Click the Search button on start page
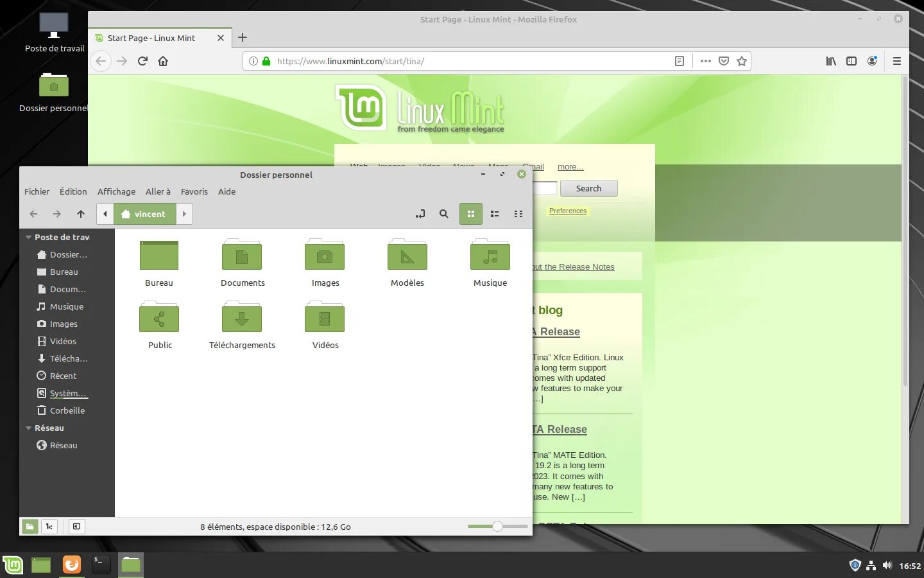 [588, 188]
